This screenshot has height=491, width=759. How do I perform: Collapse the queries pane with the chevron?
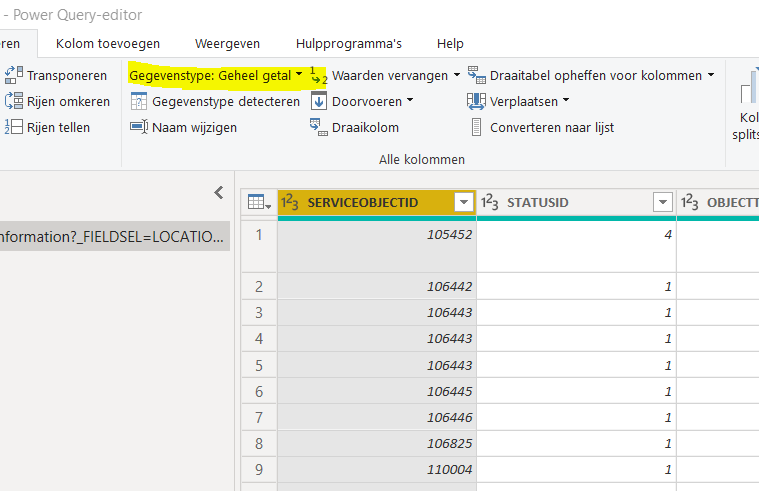219,193
